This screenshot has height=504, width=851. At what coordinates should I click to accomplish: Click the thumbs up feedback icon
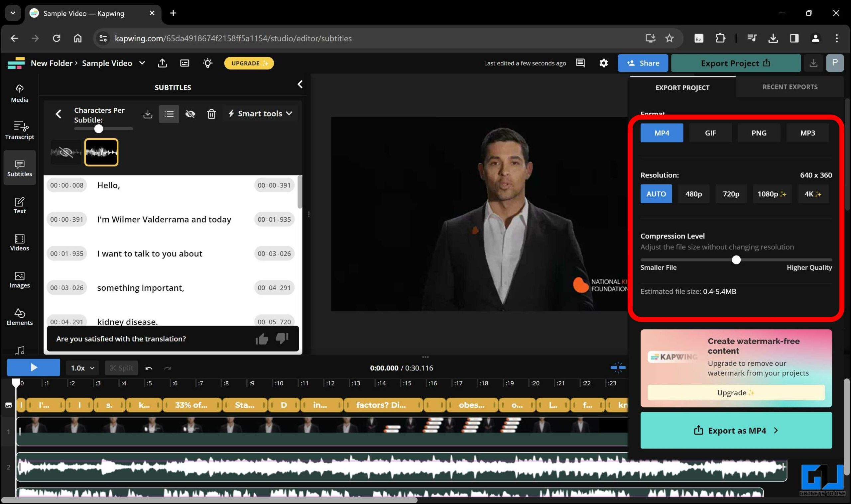point(262,339)
